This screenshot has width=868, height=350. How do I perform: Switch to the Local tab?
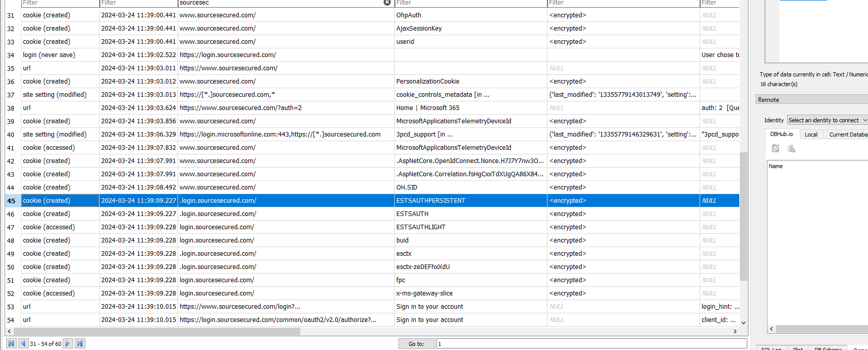811,134
